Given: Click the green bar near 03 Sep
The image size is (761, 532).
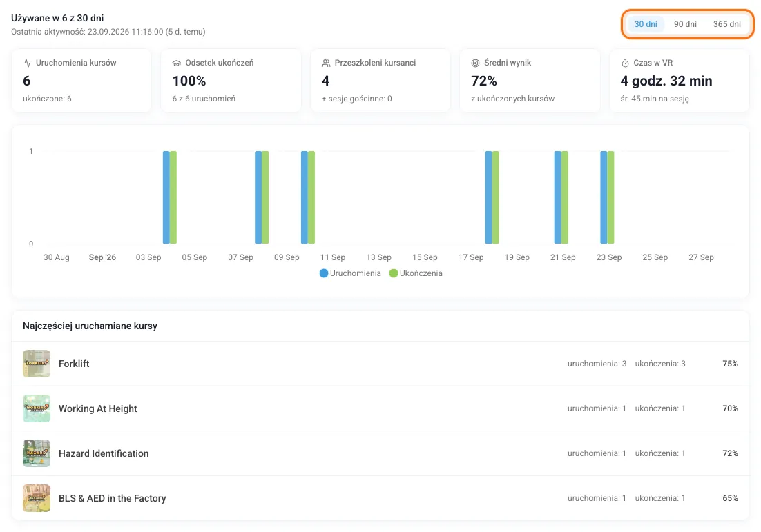Looking at the screenshot, I should click(173, 197).
